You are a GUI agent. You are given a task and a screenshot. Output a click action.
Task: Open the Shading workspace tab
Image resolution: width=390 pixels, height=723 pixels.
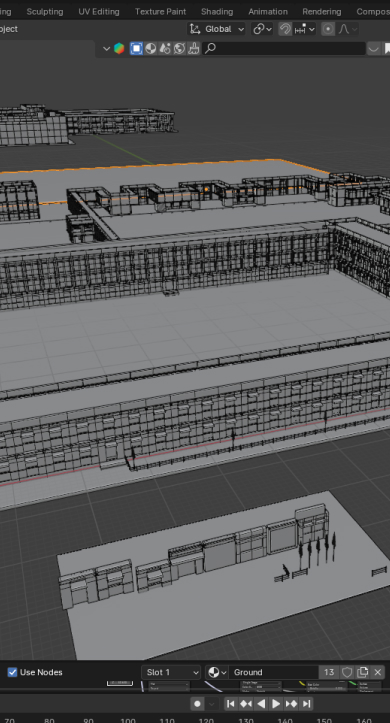217,12
